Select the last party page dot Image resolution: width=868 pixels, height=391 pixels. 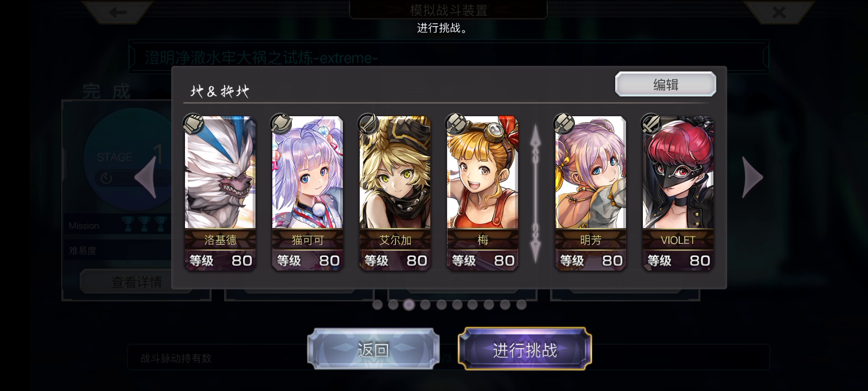pos(521,305)
